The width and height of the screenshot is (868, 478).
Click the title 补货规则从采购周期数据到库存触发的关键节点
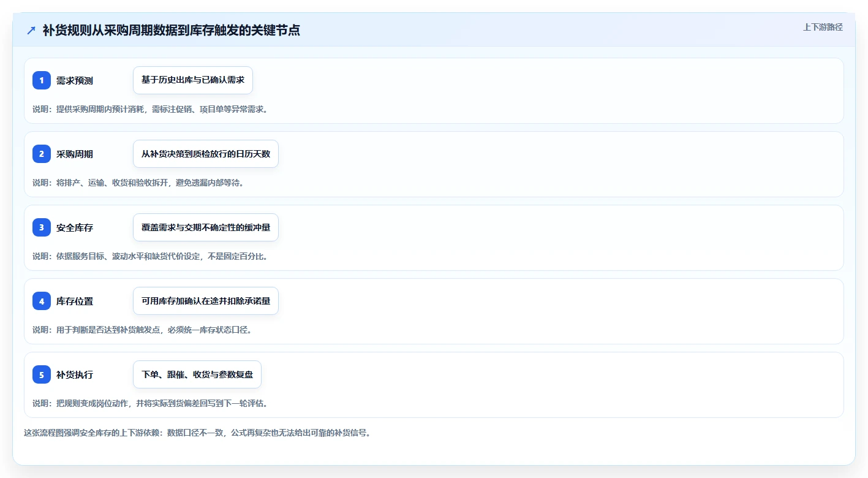[172, 30]
